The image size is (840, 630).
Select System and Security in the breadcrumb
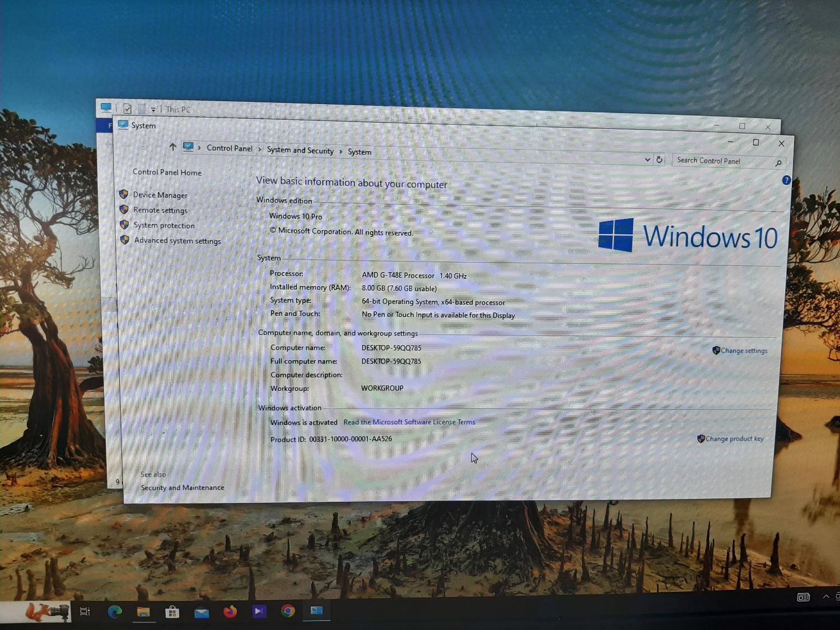(x=300, y=150)
